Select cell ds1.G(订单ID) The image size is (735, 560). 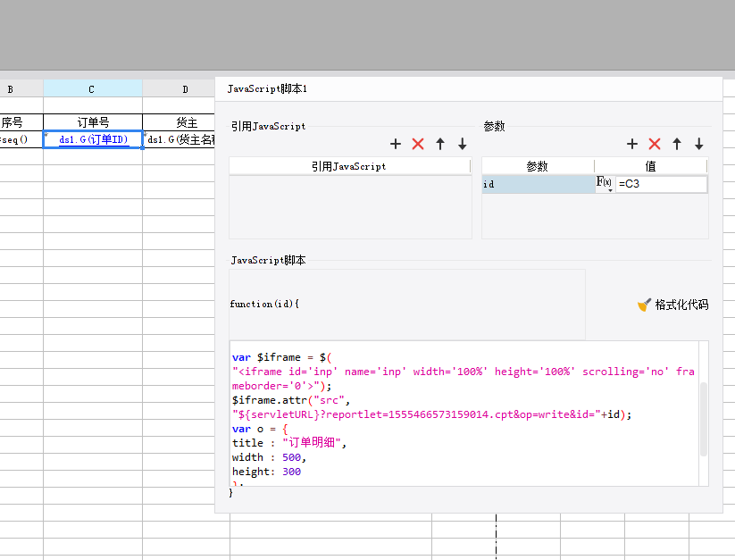click(93, 139)
